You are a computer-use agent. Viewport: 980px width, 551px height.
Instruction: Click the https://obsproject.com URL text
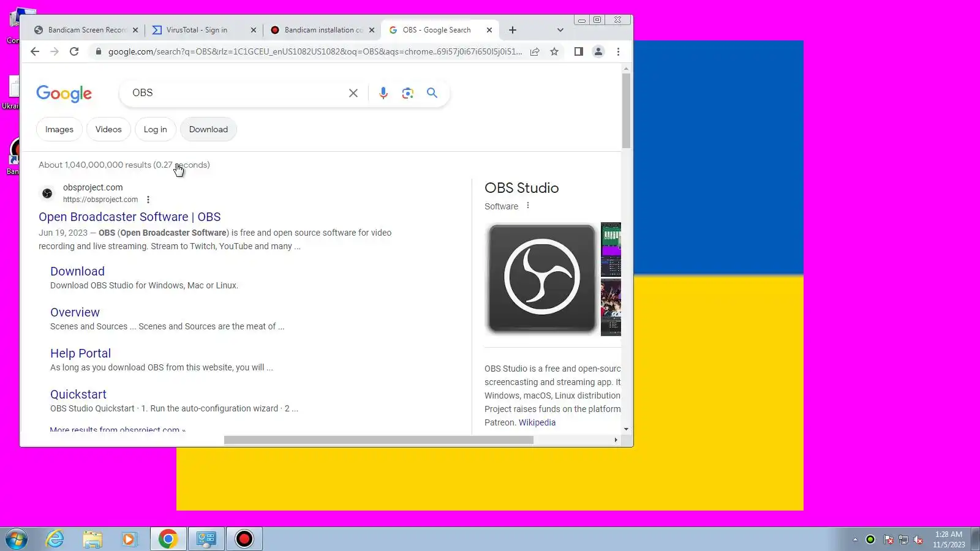point(100,200)
